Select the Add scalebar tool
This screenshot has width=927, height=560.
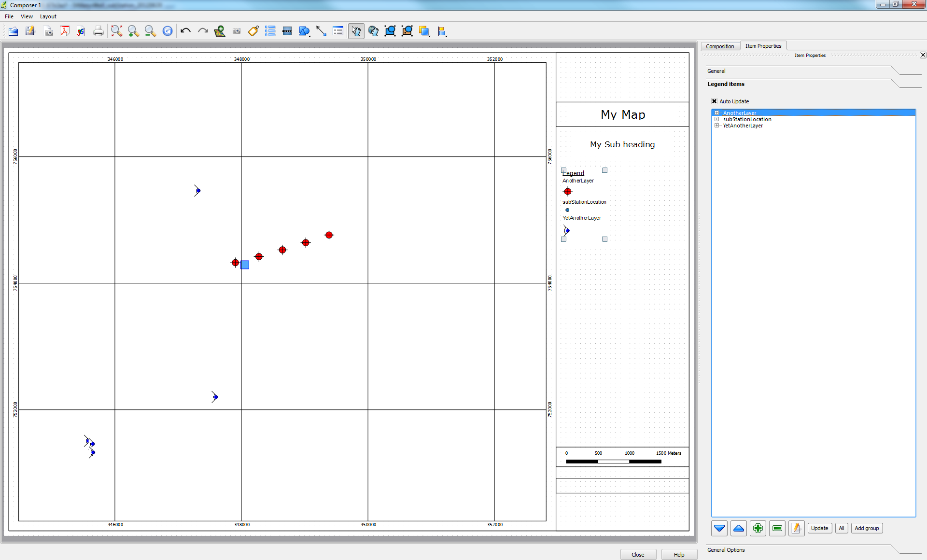(x=287, y=31)
